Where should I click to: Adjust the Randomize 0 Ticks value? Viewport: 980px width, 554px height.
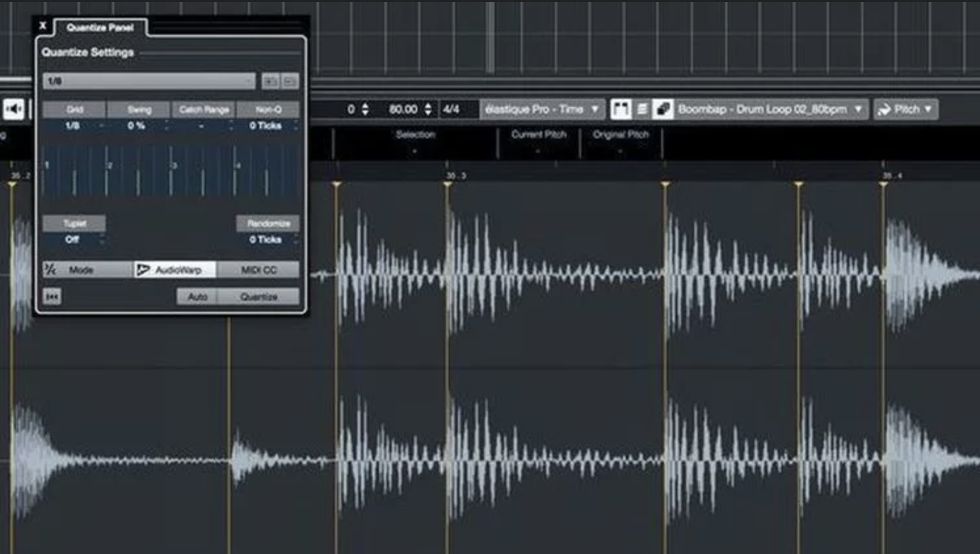pyautogui.click(x=268, y=240)
